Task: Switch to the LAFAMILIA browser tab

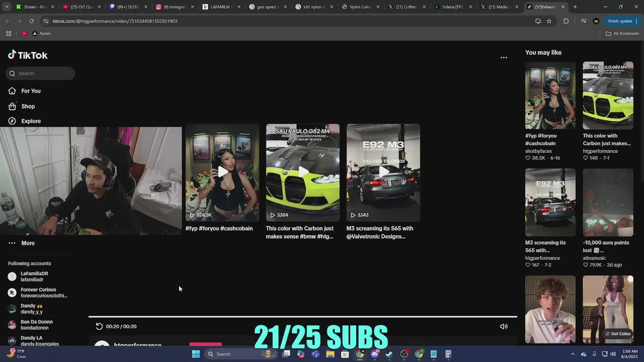Action: point(221,7)
